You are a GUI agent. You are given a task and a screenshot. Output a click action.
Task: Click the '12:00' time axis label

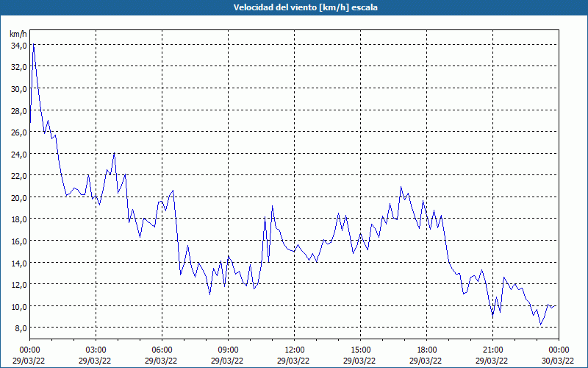[295, 350]
